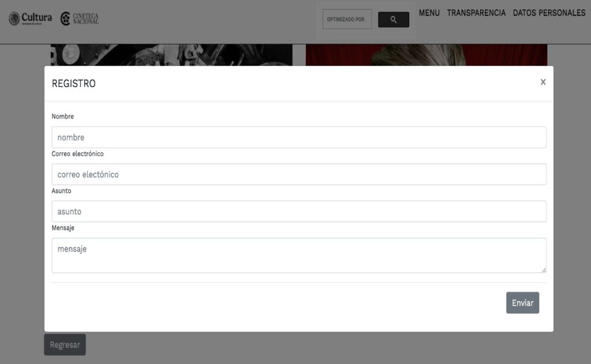This screenshot has height=364, width=591.
Task: Open the DATOS PERSONALES link
Action: [x=549, y=13]
